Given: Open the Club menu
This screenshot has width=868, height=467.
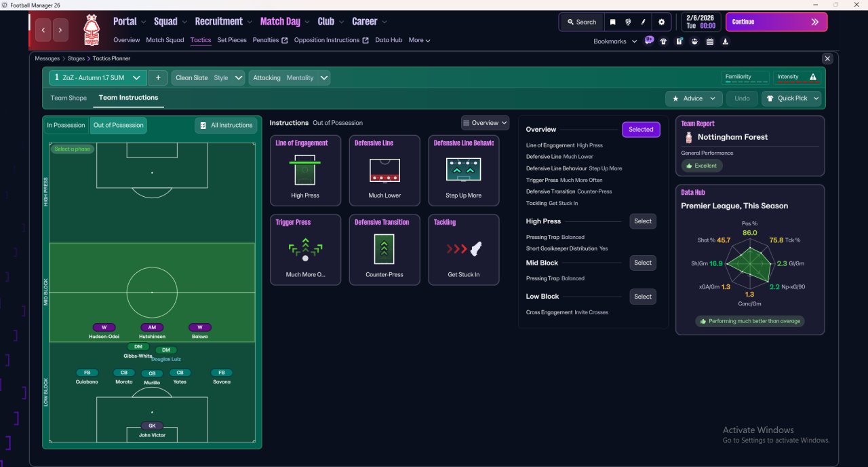Looking at the screenshot, I should 331,22.
